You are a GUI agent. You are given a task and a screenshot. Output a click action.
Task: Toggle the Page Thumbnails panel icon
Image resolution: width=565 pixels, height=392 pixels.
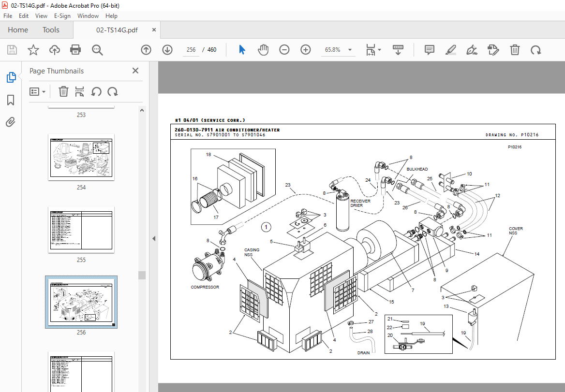coord(11,77)
